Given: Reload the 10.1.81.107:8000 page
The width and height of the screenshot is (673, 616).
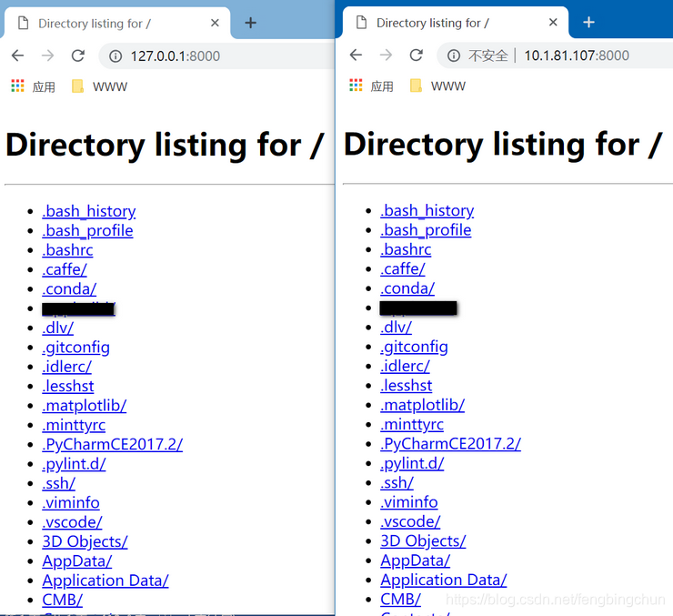Looking at the screenshot, I should [416, 55].
